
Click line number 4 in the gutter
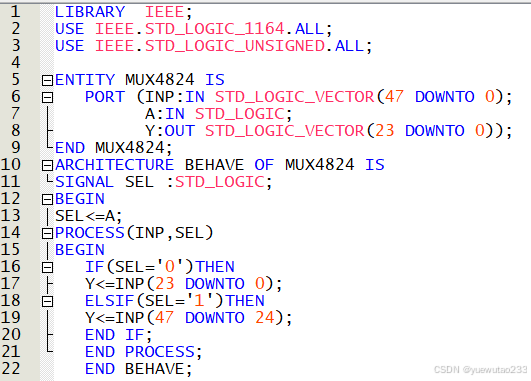pos(16,63)
